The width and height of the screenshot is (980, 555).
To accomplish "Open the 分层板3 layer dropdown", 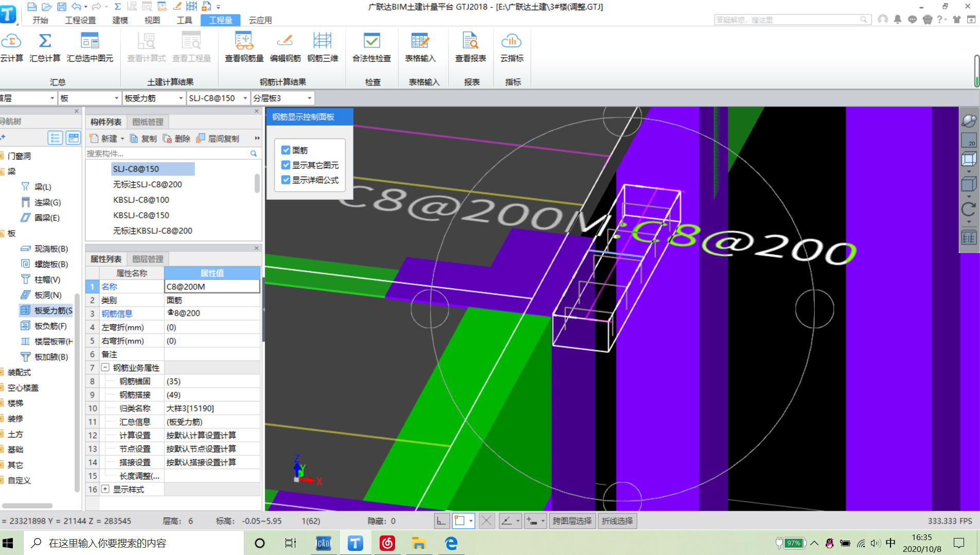I will pyautogui.click(x=309, y=98).
